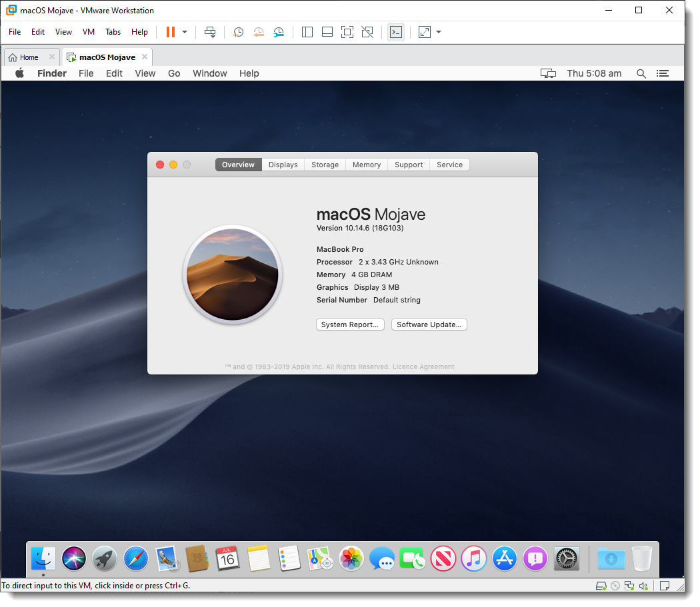Close the About This Mac window
The height and width of the screenshot is (607, 700).
(x=160, y=165)
